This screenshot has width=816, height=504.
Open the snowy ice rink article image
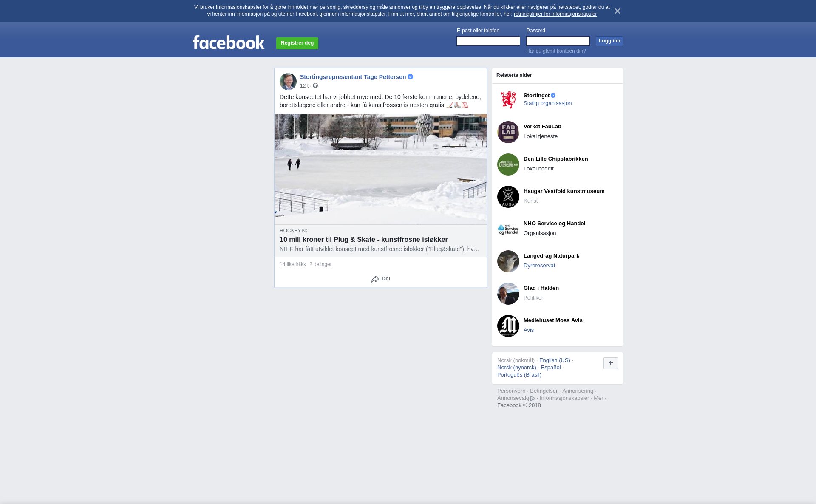pyautogui.click(x=381, y=169)
